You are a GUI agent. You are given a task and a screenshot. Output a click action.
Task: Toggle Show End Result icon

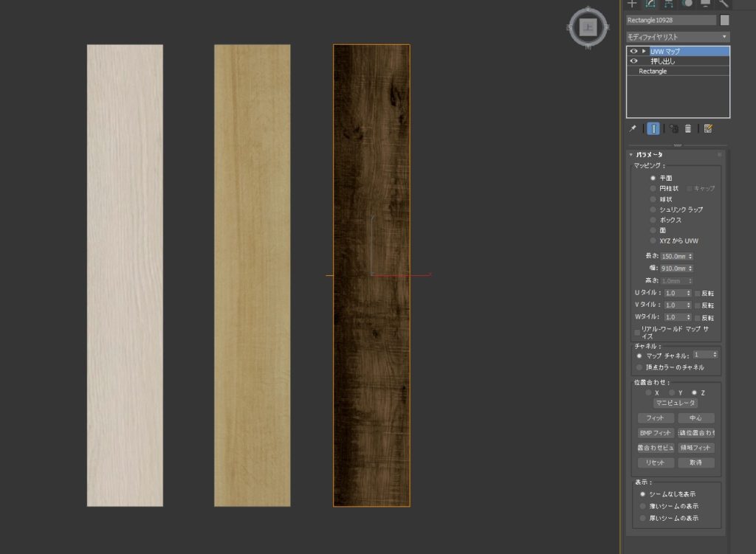653,128
